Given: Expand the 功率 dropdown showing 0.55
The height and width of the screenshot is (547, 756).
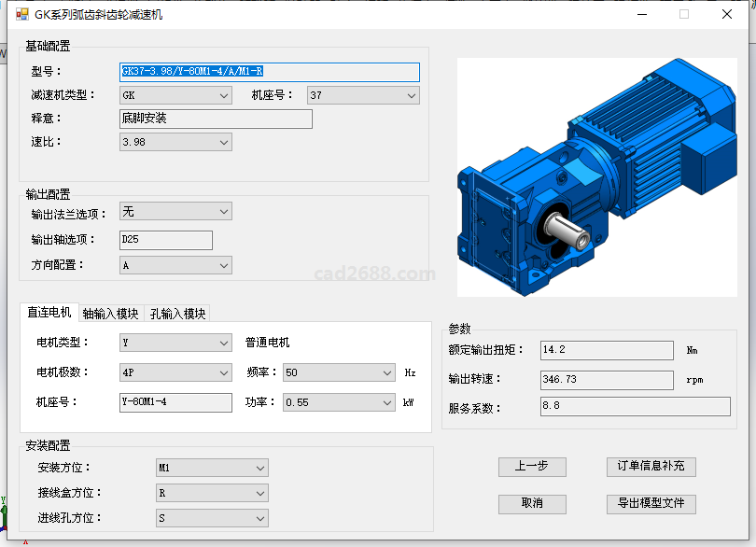Looking at the screenshot, I should click(x=339, y=402).
